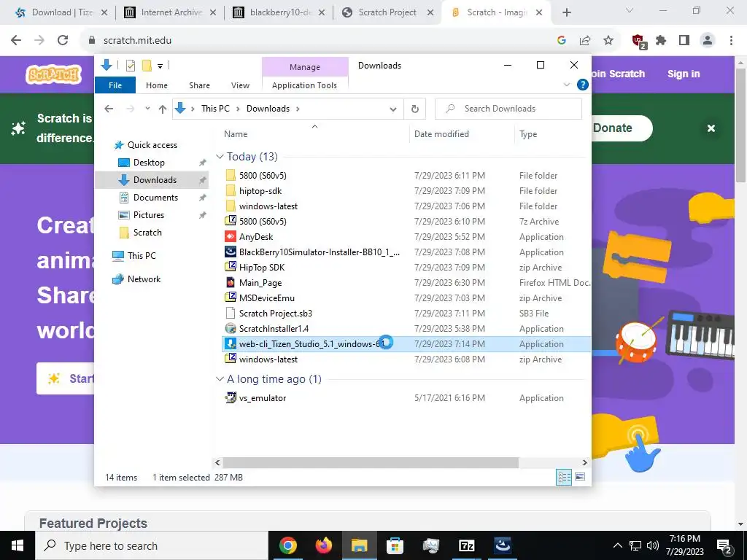Screen dimensions: 747x560
Task: Switch to Details view icon in status bar
Action: coord(564,477)
